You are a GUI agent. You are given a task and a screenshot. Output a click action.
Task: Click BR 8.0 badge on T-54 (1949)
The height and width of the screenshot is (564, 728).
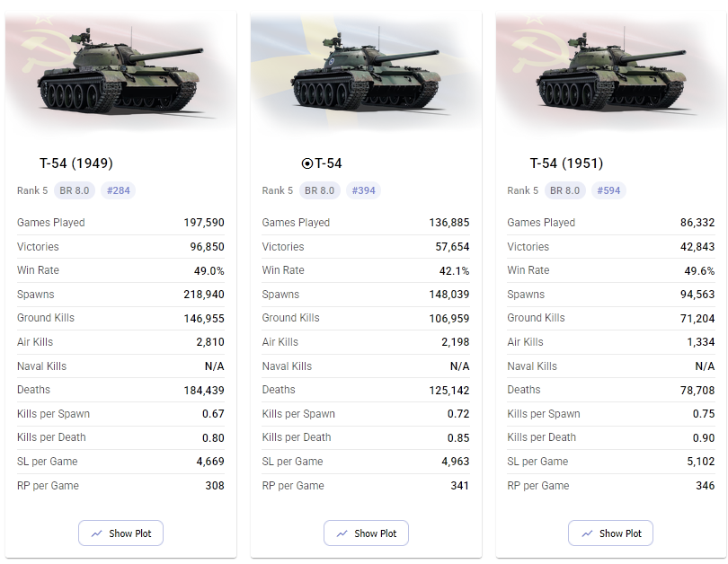(x=75, y=190)
